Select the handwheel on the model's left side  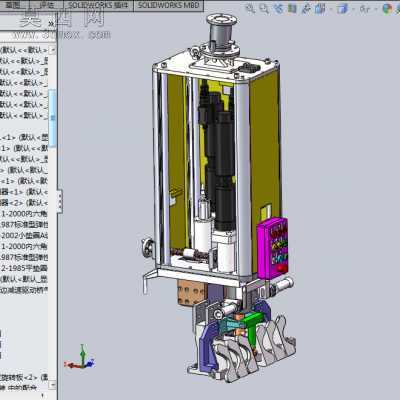pos(148,248)
